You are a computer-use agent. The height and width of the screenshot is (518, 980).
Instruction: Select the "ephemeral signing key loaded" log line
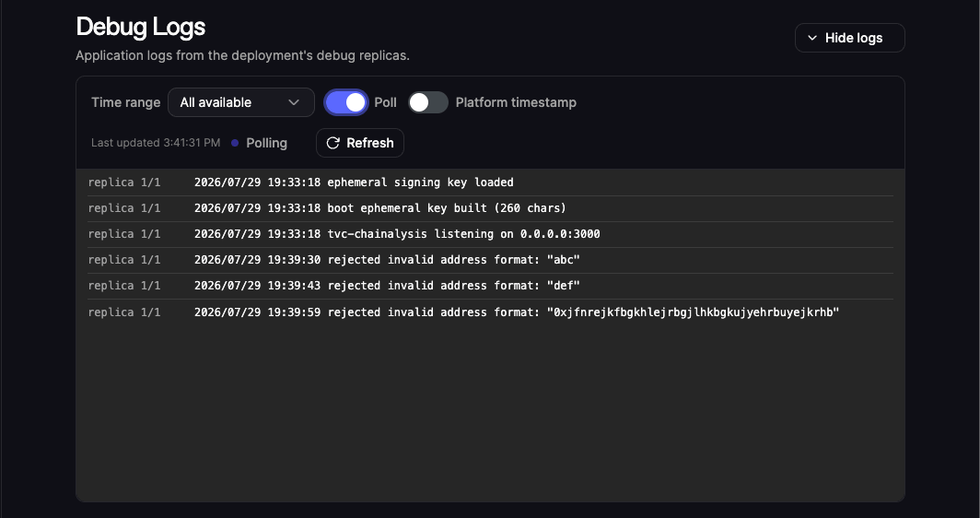(490, 182)
